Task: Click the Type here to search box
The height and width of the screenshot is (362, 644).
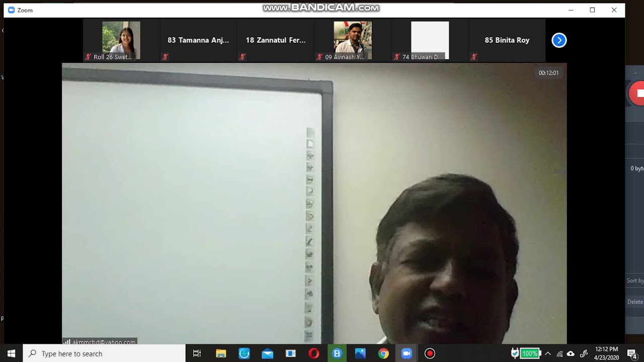Action: 104,353
